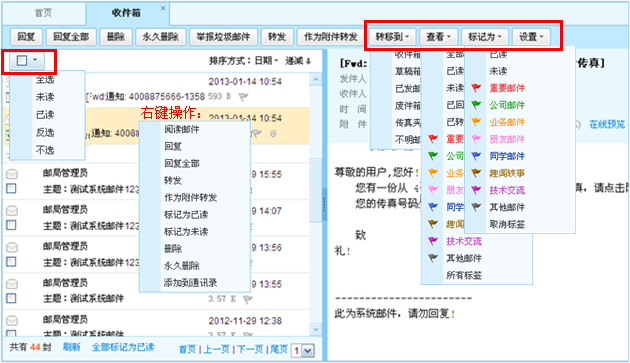The height and width of the screenshot is (363, 630).
Task: Click the 举报垃圾邮件 toolbar button
Action: click(223, 37)
